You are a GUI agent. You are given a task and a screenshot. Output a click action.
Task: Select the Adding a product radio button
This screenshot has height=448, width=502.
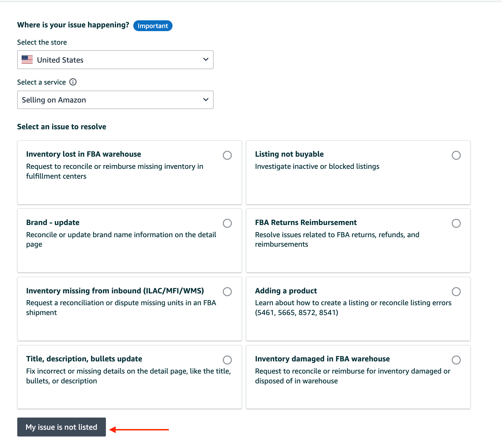(x=456, y=292)
